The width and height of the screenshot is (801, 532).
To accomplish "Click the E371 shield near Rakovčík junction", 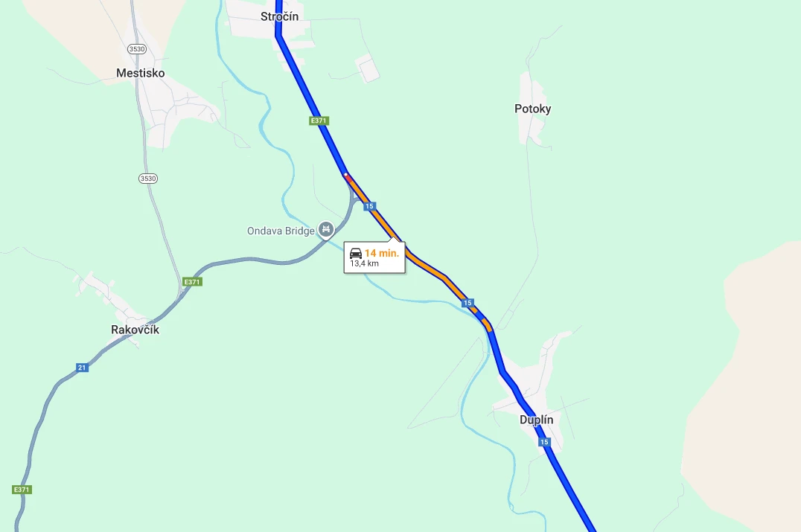I will pyautogui.click(x=192, y=282).
